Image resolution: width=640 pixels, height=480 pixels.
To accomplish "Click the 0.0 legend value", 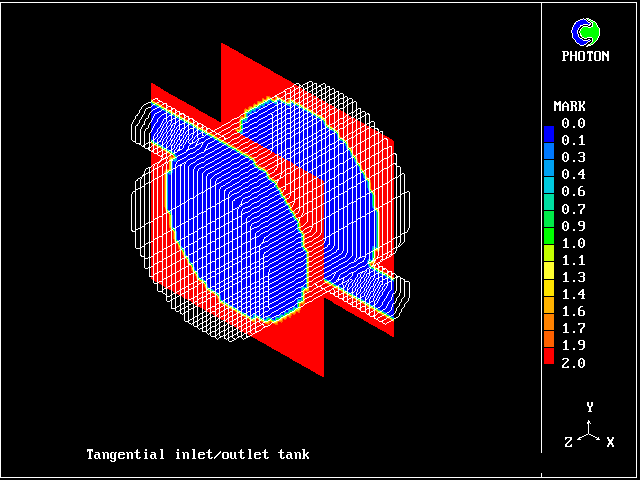I will pyautogui.click(x=573, y=123).
